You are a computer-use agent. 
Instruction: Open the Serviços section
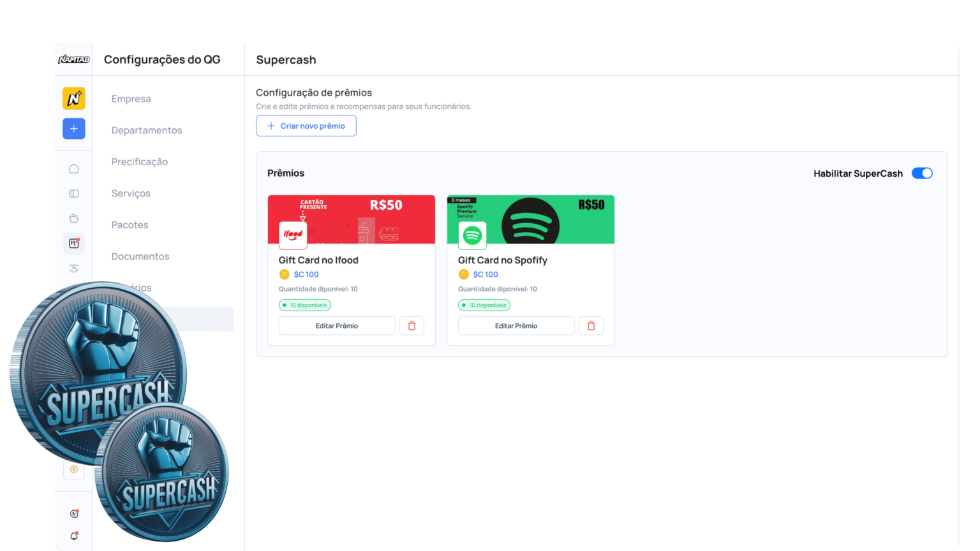click(x=131, y=193)
